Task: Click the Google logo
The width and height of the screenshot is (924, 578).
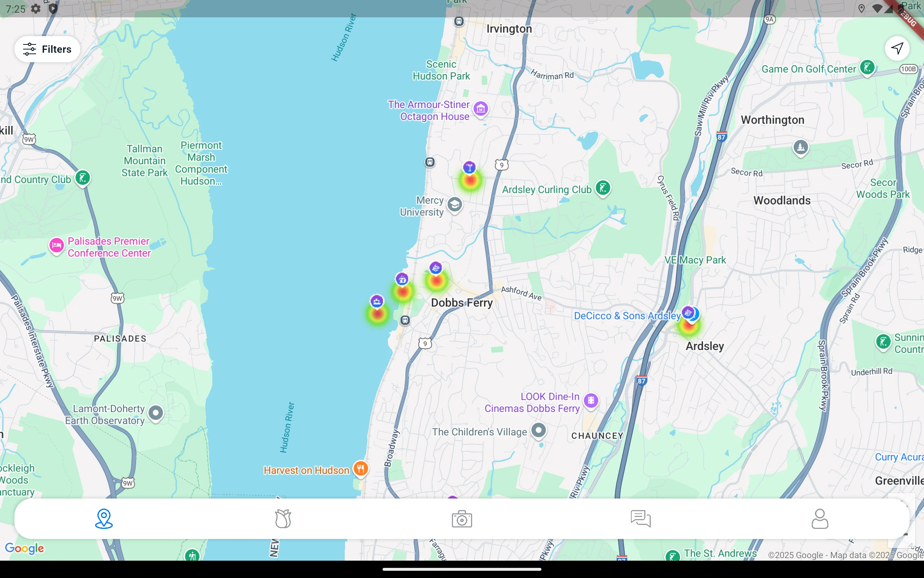Action: [25, 549]
